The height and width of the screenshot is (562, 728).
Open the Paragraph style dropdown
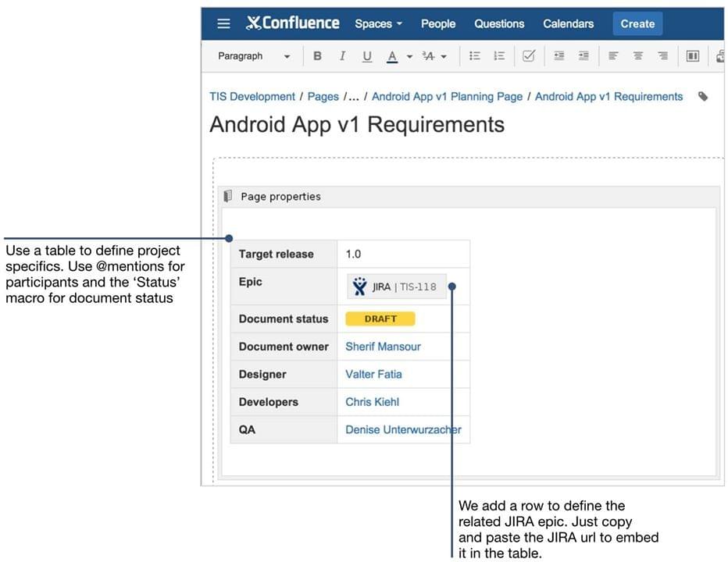(x=254, y=56)
